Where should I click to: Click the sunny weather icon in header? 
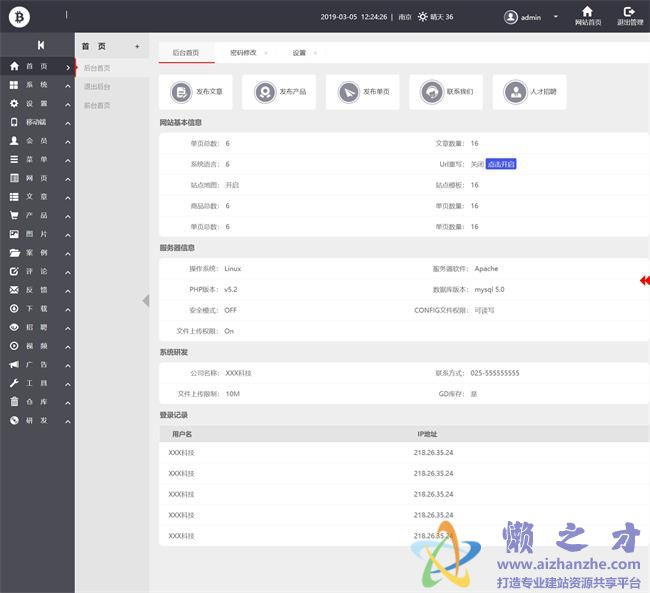[x=422, y=17]
